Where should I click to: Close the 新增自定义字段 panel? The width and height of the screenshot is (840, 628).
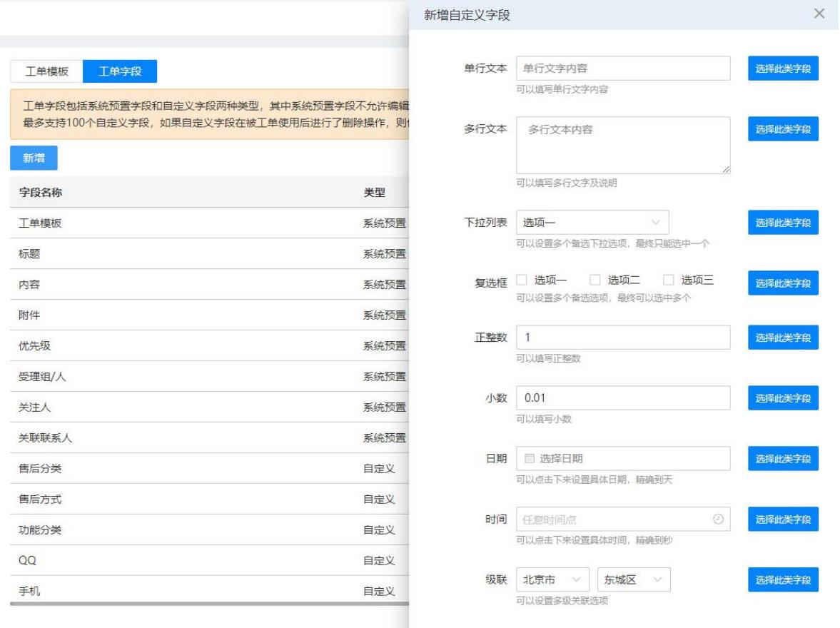pos(819,14)
